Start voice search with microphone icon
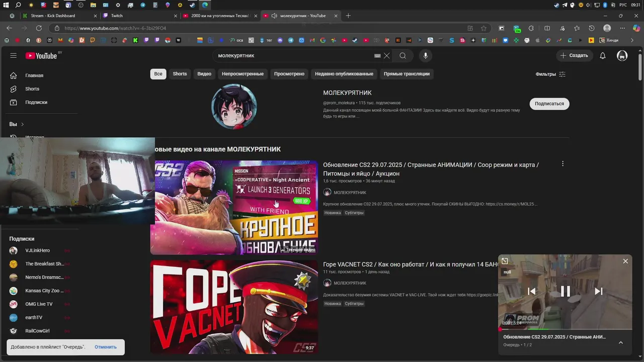644x362 pixels. pos(426,56)
